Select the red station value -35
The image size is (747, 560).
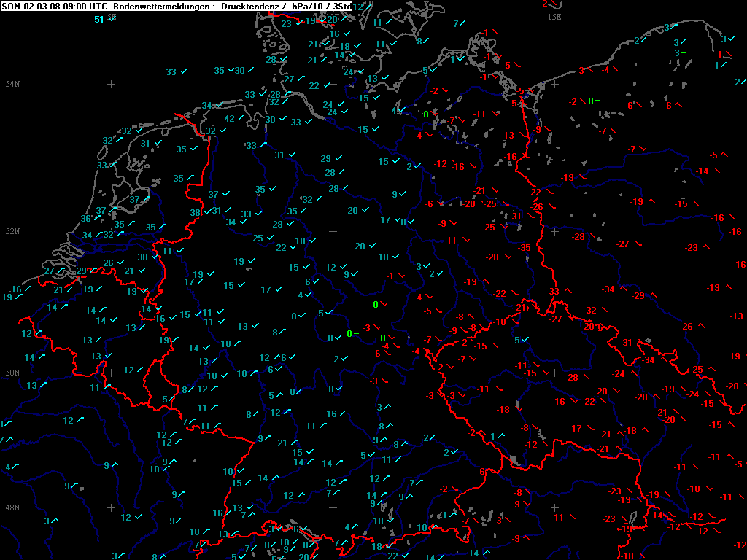click(x=525, y=248)
